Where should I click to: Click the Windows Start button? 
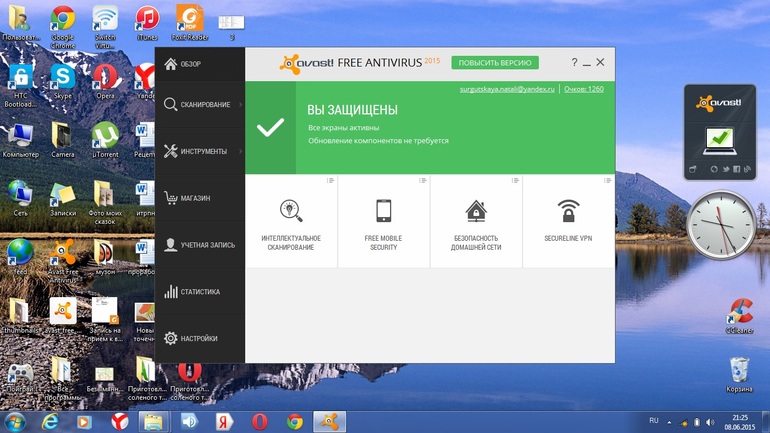(15, 422)
